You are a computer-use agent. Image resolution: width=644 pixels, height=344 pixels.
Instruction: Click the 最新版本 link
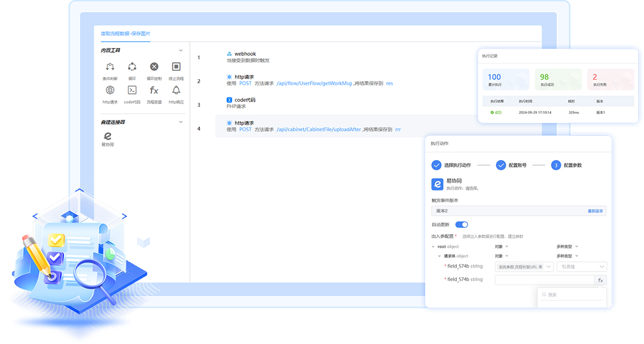[x=595, y=211]
